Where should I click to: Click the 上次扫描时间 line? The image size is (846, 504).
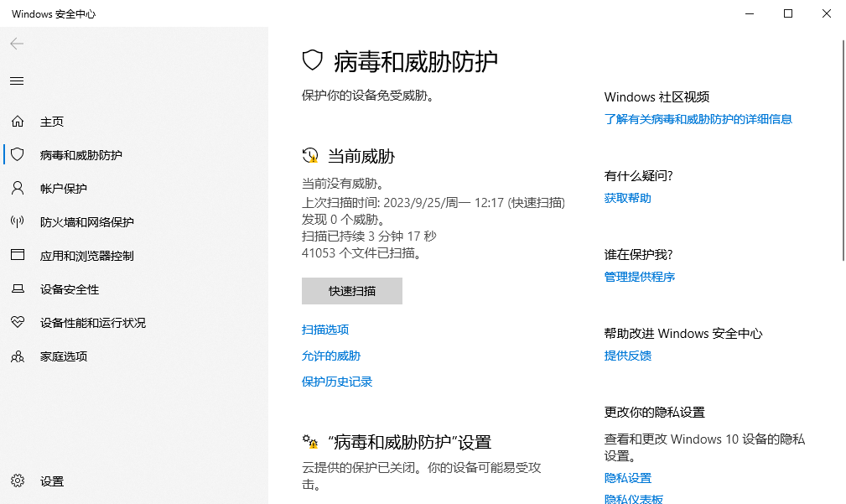click(433, 203)
